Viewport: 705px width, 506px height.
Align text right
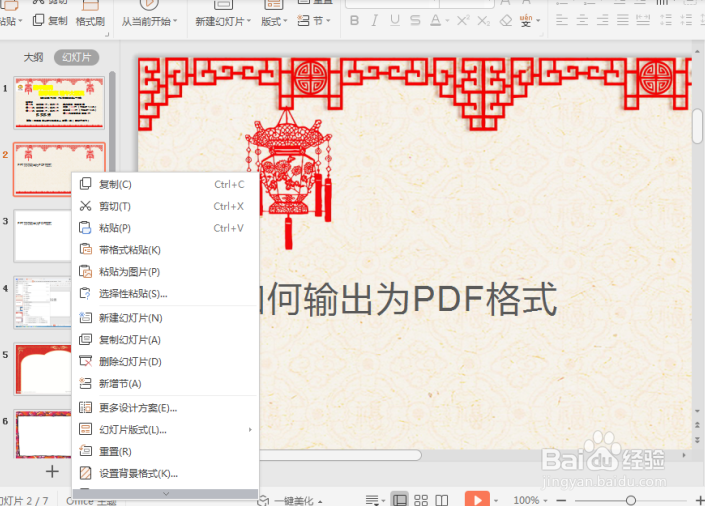602,20
